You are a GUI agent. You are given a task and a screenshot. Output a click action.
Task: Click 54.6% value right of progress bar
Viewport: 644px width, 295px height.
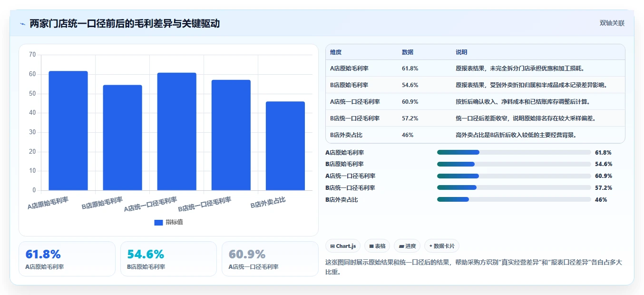pos(603,164)
